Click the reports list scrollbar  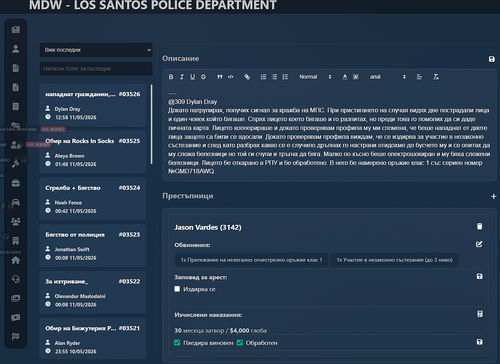point(152,124)
